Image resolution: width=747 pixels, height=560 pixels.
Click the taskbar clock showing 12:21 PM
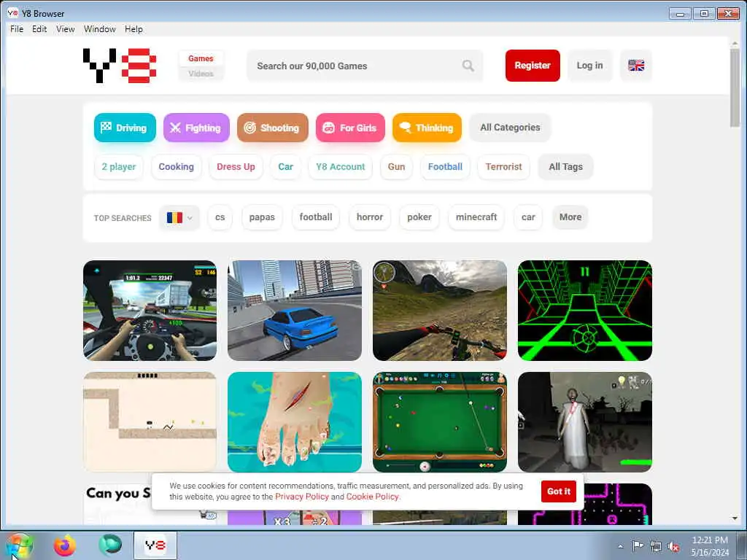710,546
